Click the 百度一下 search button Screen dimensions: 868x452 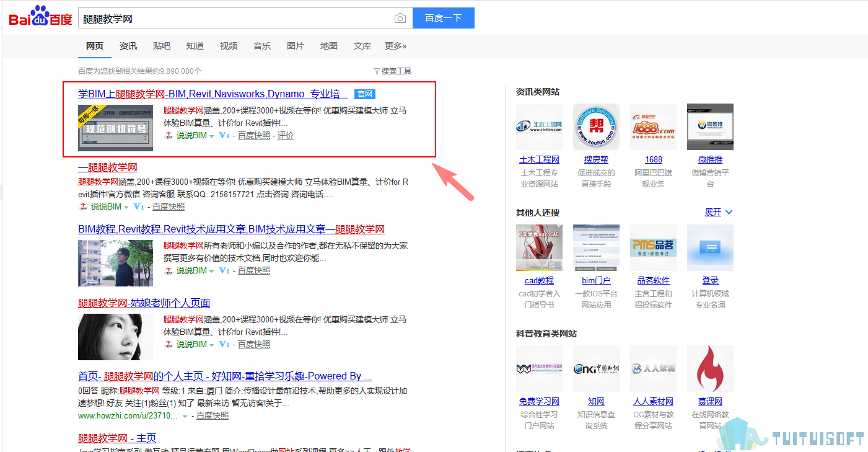(444, 18)
